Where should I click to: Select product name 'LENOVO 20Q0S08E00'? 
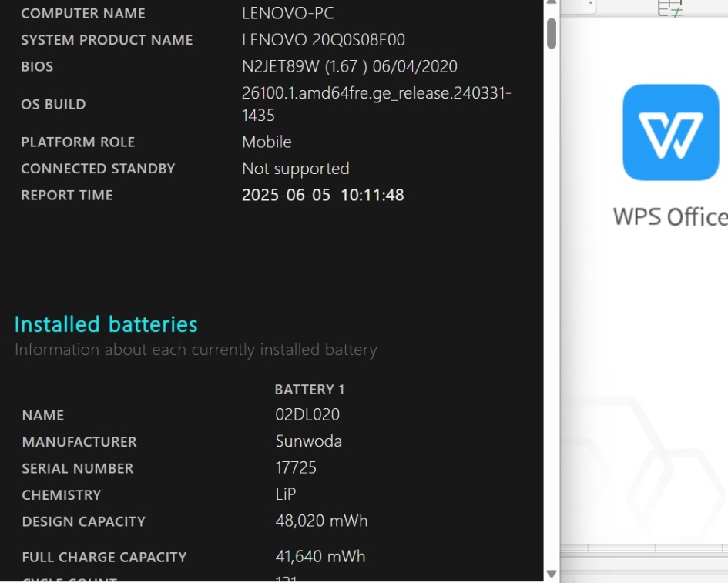(324, 40)
